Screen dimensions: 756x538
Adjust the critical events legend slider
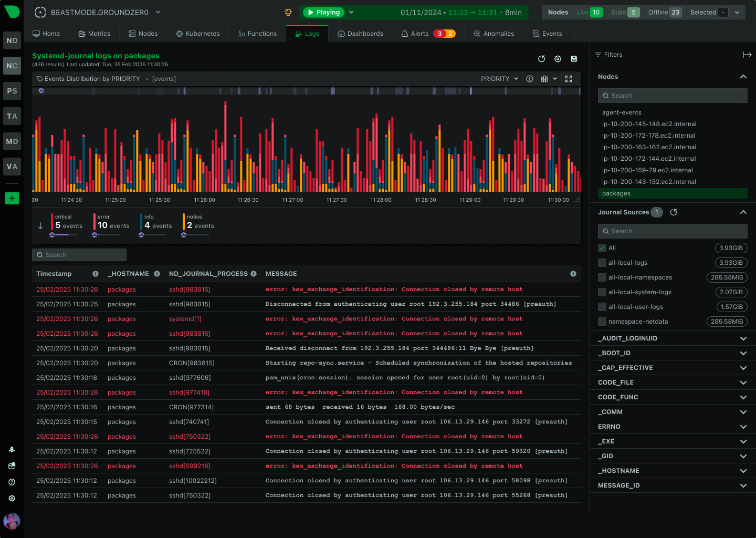coord(63,235)
